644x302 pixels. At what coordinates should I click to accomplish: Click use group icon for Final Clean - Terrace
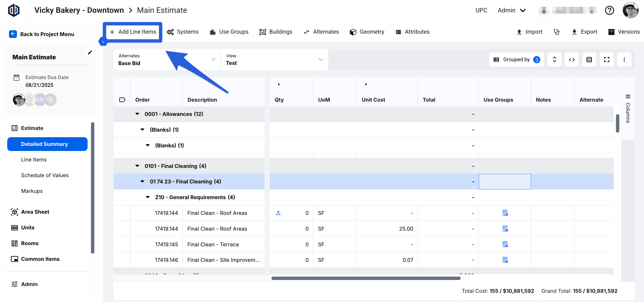(x=505, y=244)
